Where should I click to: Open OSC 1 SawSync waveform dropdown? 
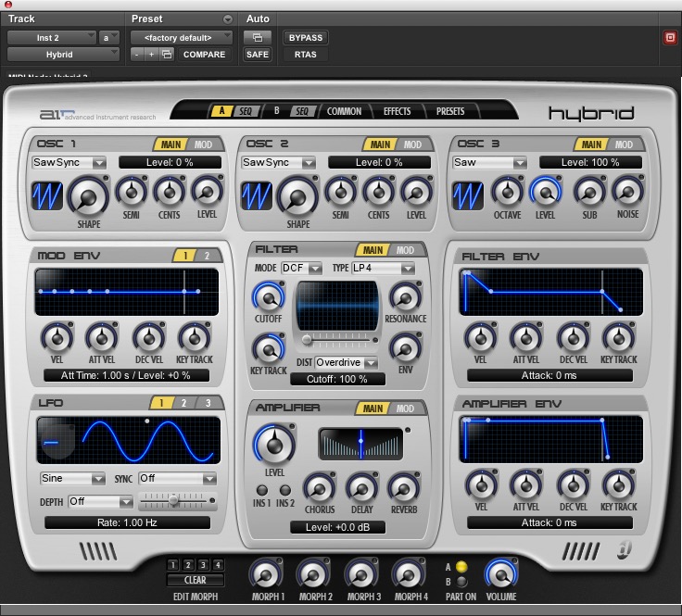pyautogui.click(x=69, y=163)
